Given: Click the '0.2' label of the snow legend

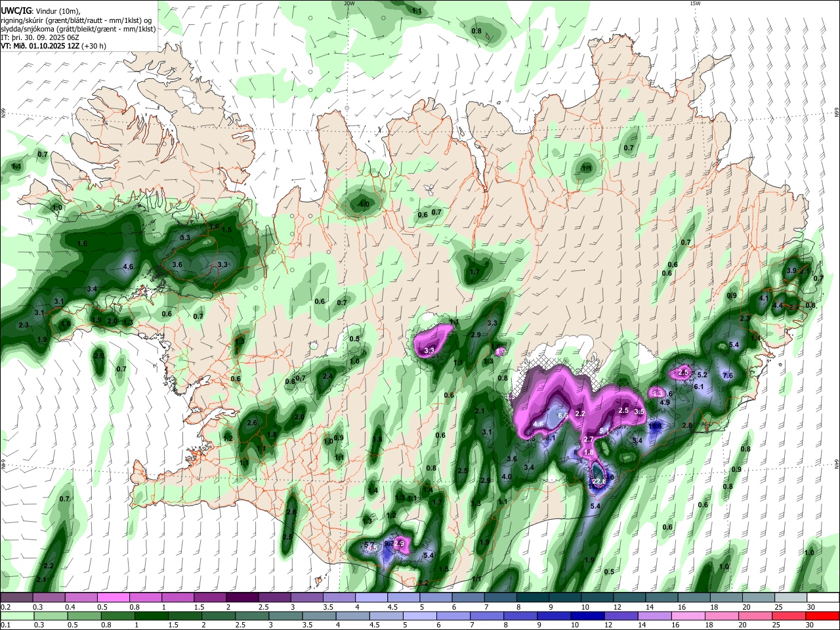Looking at the screenshot, I should (x=5, y=607).
